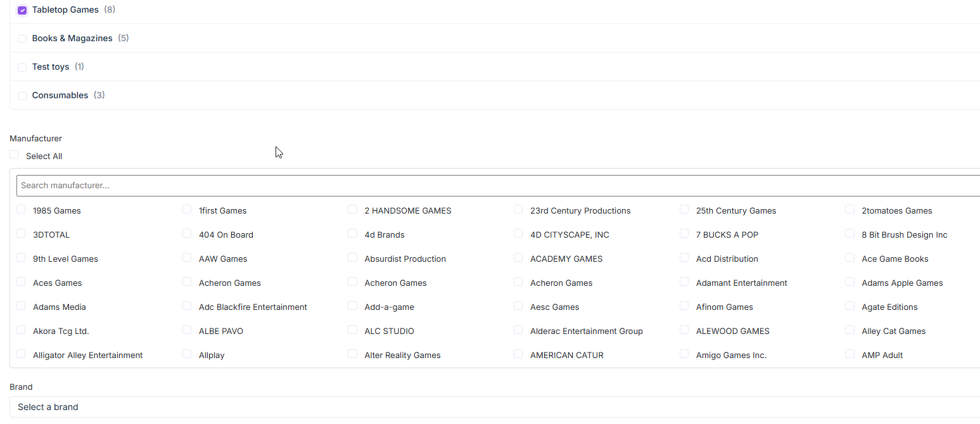
Task: Toggle Select All manufacturers checkbox
Action: [x=14, y=155]
